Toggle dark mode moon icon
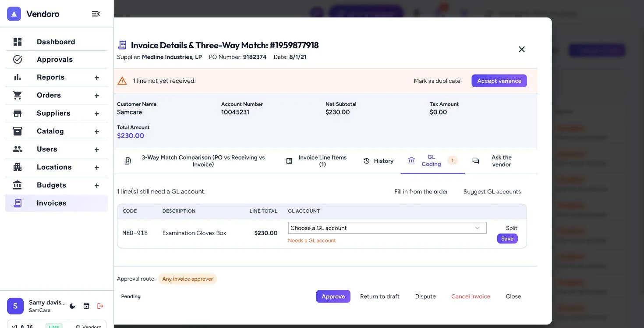Viewport: 644px width, 328px height. 73,306
